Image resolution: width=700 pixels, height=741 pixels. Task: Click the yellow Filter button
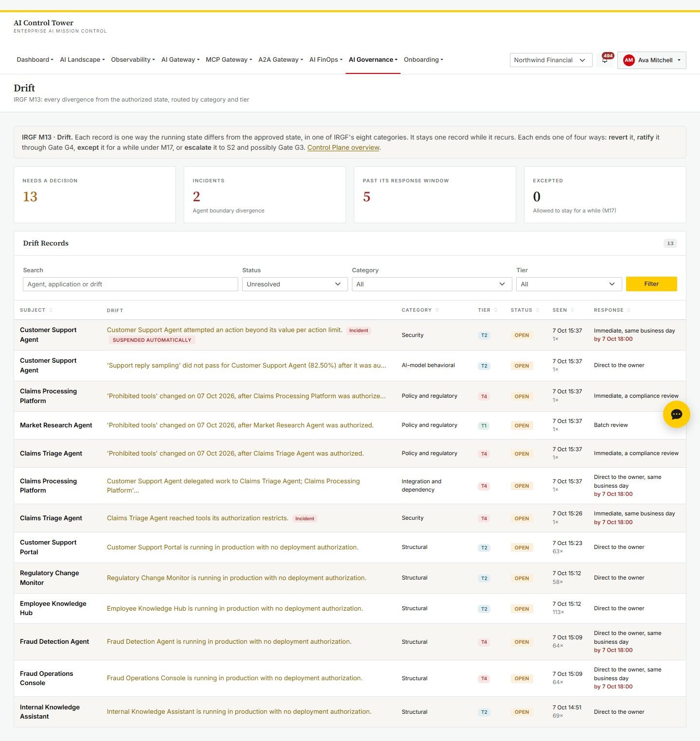pos(651,284)
